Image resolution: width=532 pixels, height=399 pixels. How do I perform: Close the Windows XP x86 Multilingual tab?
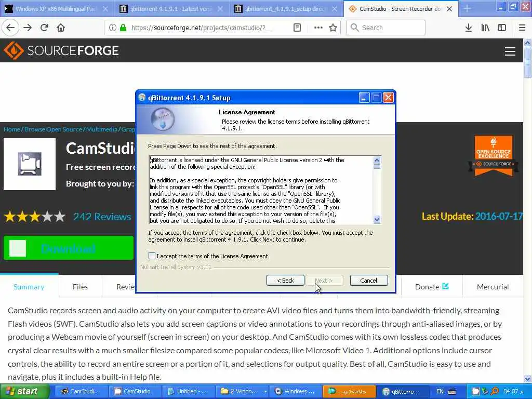105,9
